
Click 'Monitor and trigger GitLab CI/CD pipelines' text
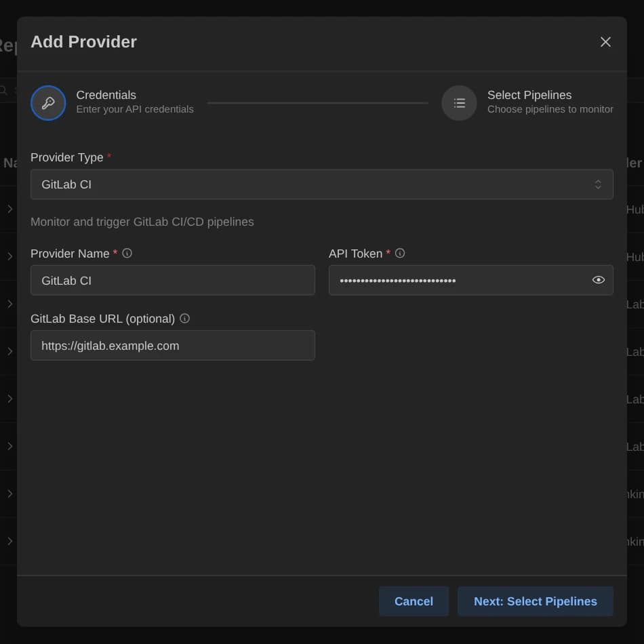142,222
